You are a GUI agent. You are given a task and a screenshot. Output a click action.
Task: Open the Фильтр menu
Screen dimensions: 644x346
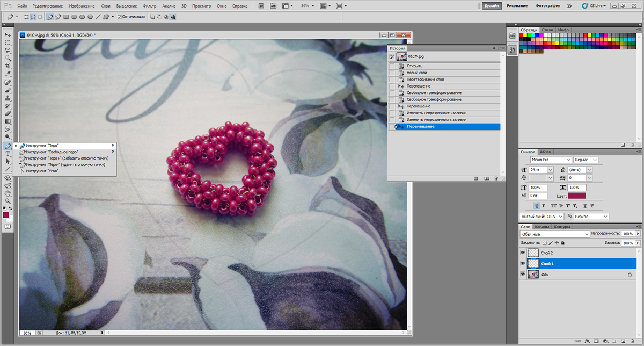click(x=150, y=5)
